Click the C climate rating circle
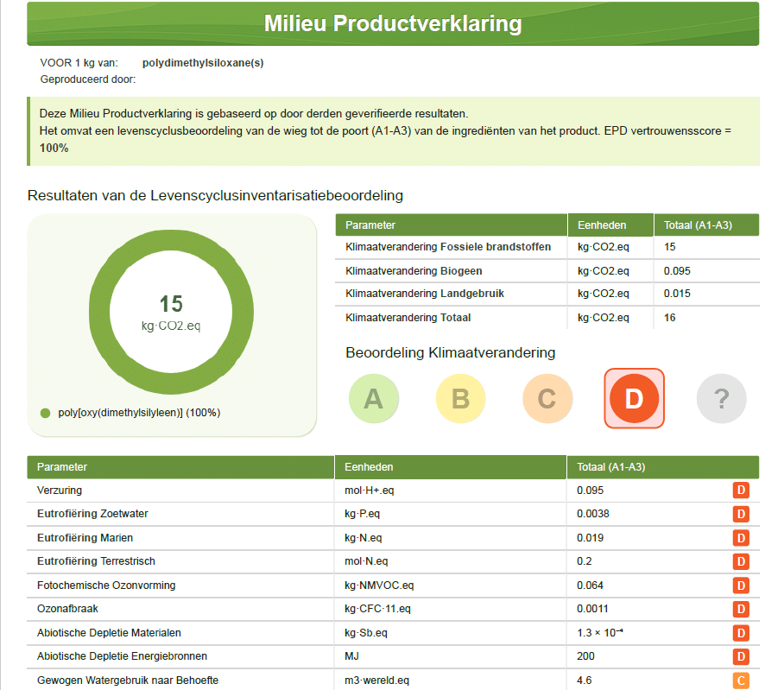The height and width of the screenshot is (690, 784). [x=547, y=398]
